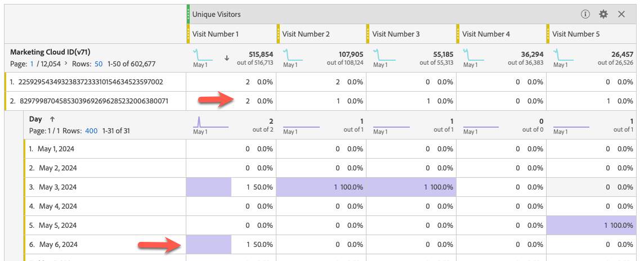This screenshot has height=261, width=644.
Task: Toggle Day sort ascending arrow
Action: tap(52, 119)
